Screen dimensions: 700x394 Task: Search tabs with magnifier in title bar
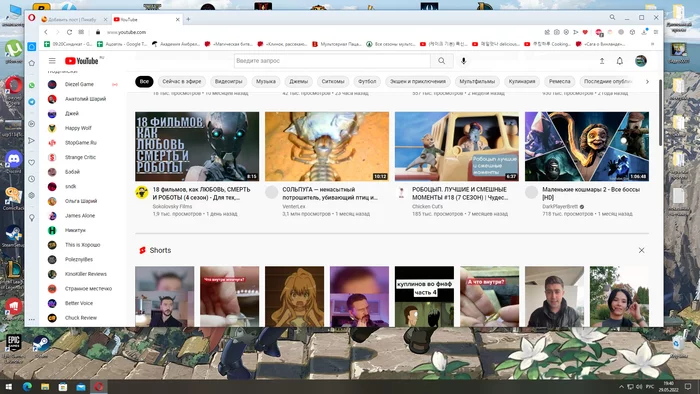pyautogui.click(x=612, y=17)
